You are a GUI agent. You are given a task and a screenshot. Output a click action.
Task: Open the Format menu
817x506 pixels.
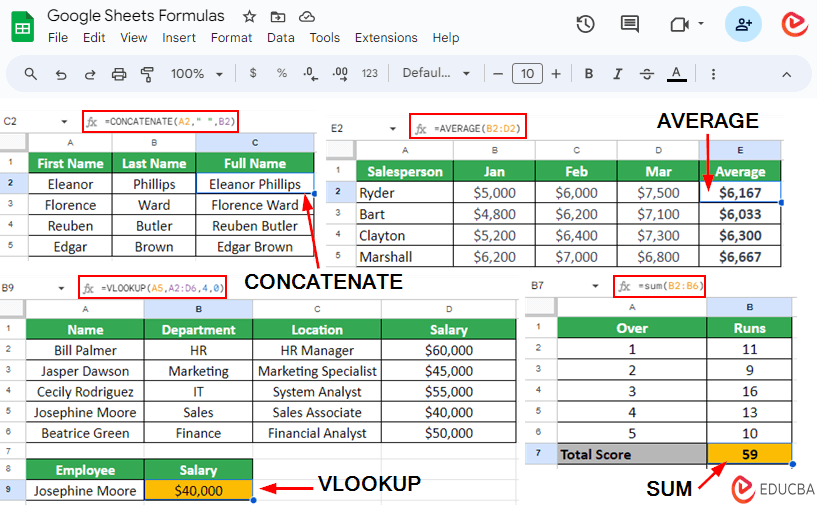(231, 38)
